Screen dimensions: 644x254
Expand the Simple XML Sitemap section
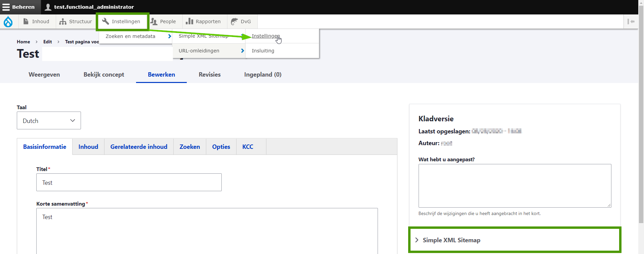pyautogui.click(x=451, y=240)
